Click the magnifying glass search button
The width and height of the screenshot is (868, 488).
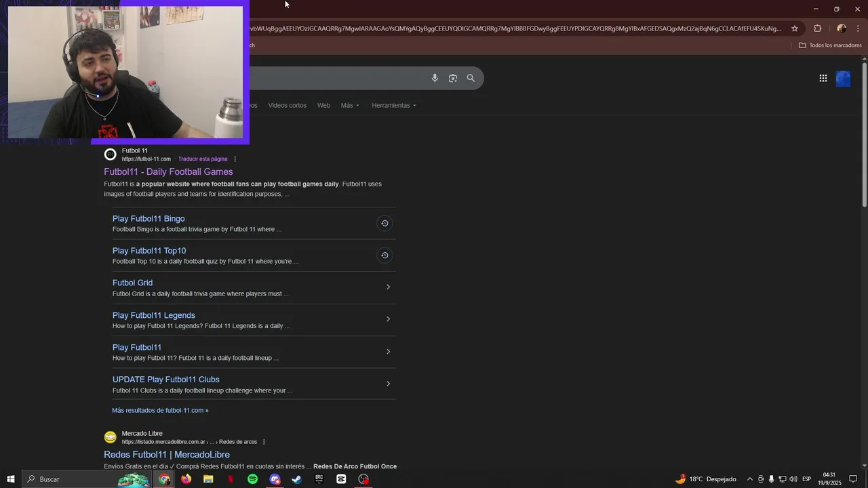pos(471,78)
